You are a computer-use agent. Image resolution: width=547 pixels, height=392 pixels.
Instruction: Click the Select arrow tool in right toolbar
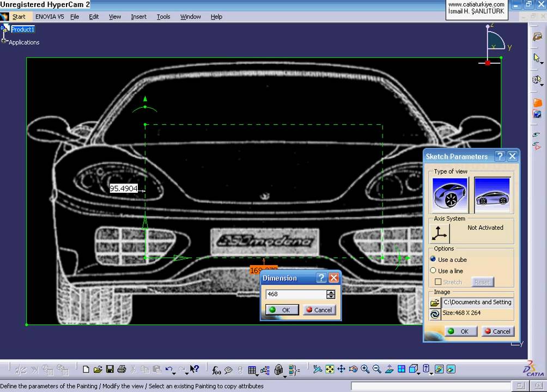coord(537,57)
